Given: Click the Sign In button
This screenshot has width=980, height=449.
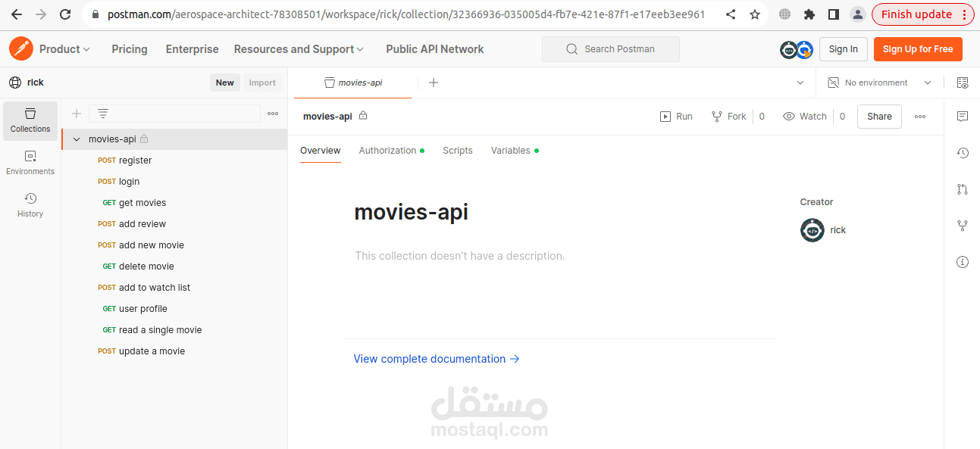Looking at the screenshot, I should (x=844, y=49).
